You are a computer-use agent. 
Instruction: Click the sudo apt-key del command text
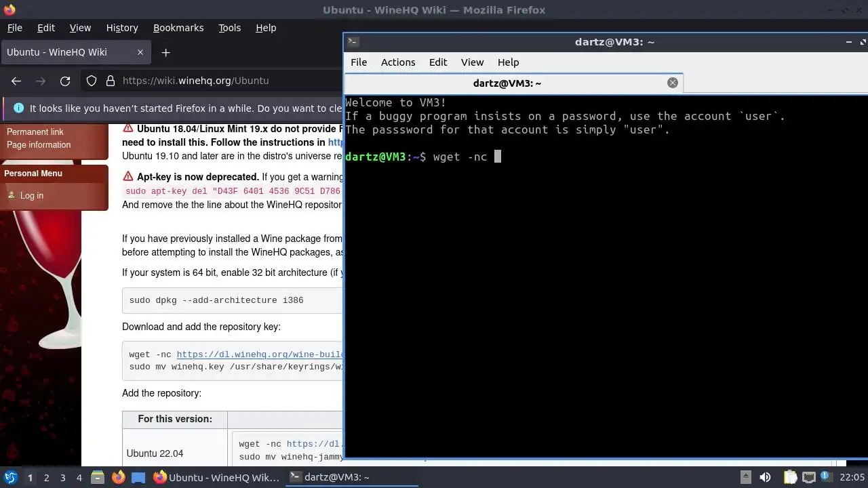click(233, 191)
